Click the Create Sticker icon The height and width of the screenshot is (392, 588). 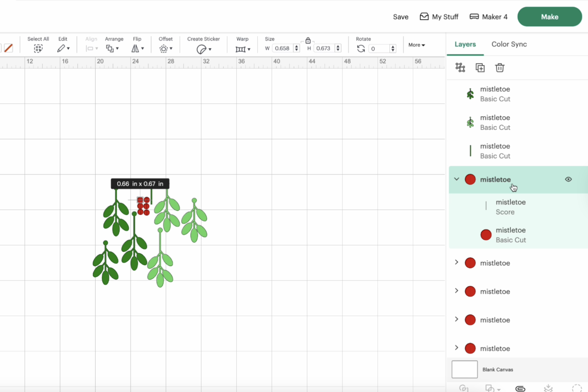tap(201, 49)
